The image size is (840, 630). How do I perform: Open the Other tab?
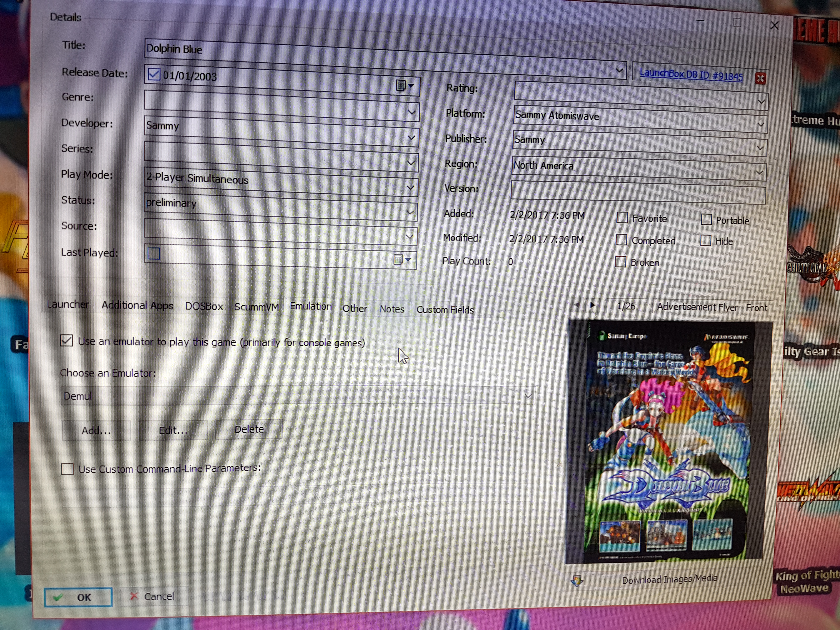coord(355,309)
